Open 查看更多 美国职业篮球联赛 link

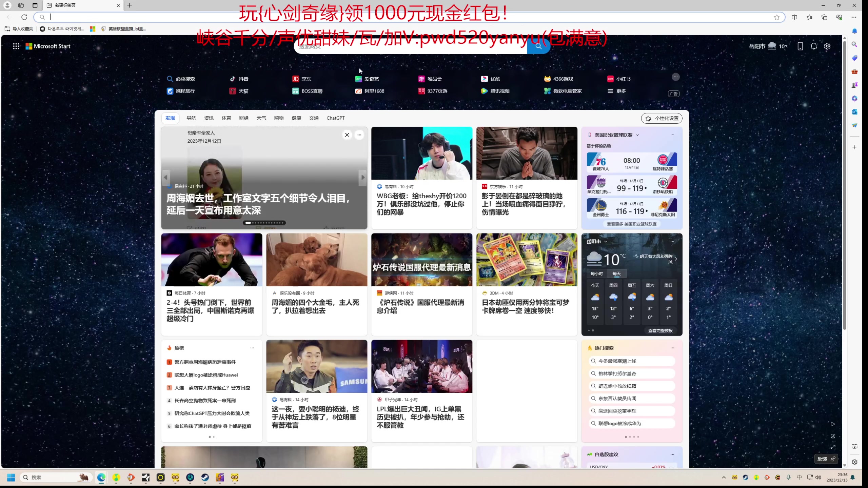(x=631, y=224)
